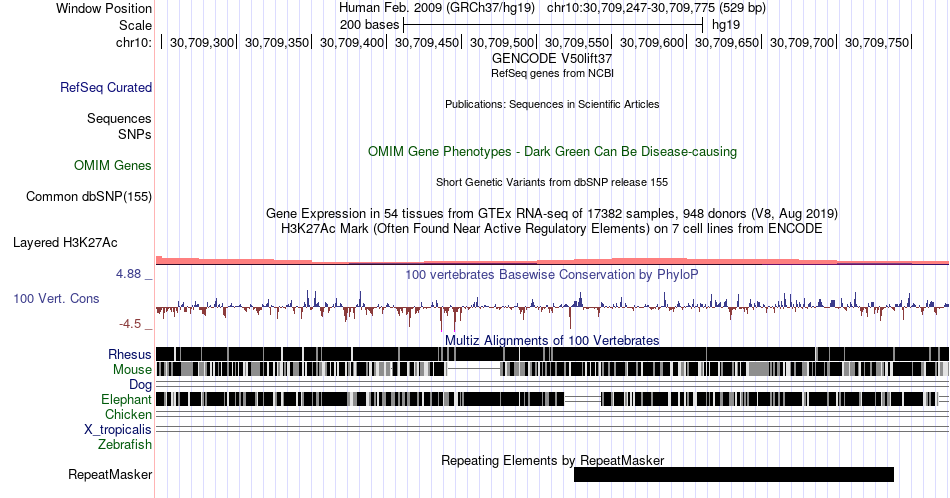Select the Chicken alignment row label

coord(128,414)
